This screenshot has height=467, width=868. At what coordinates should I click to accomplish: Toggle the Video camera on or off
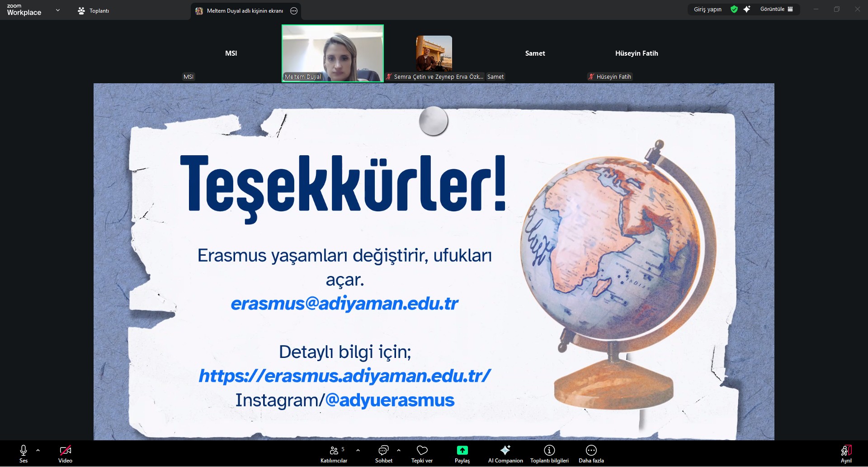pyautogui.click(x=65, y=453)
